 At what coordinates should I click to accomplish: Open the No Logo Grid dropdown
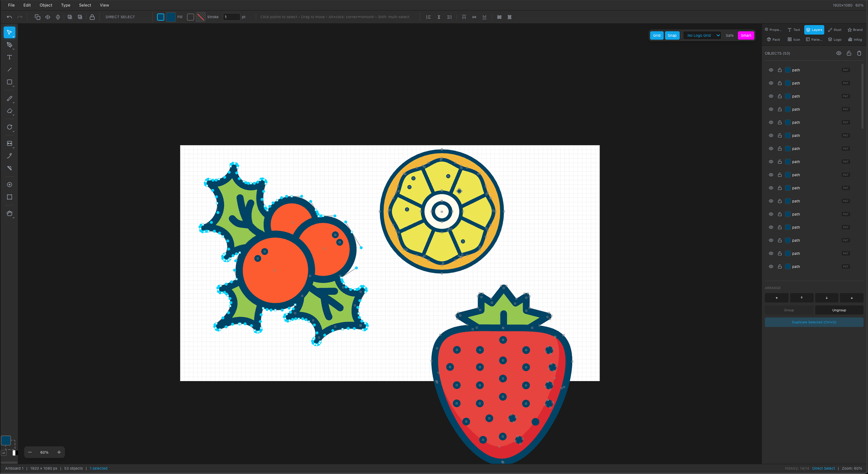coord(702,35)
